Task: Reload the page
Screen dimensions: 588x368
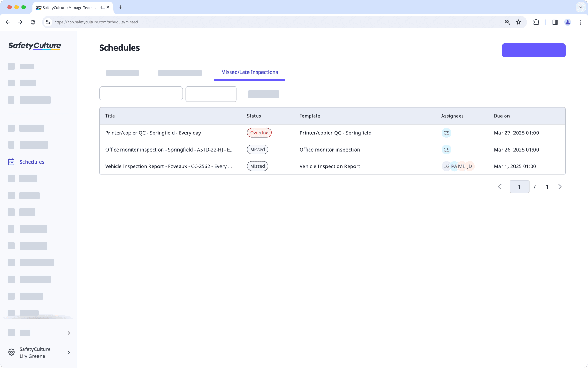Action: (x=33, y=22)
